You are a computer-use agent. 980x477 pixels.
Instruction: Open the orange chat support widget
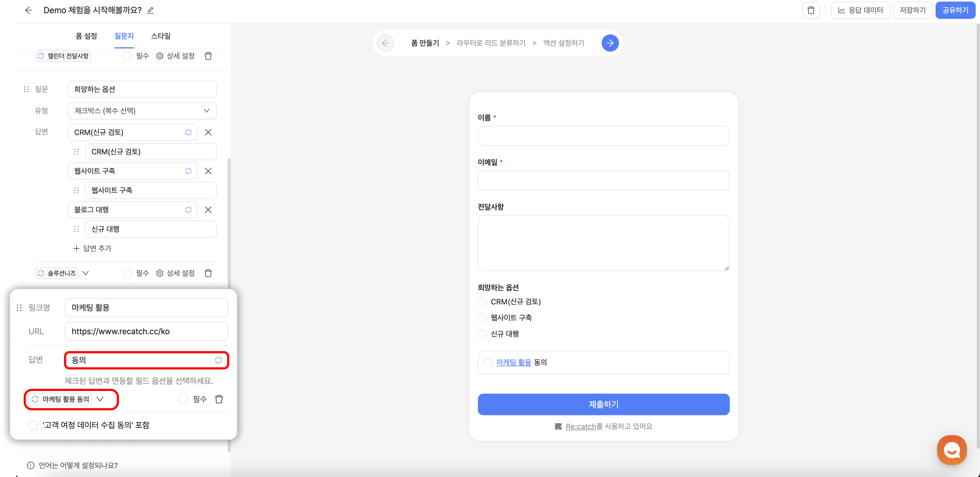coord(951,450)
